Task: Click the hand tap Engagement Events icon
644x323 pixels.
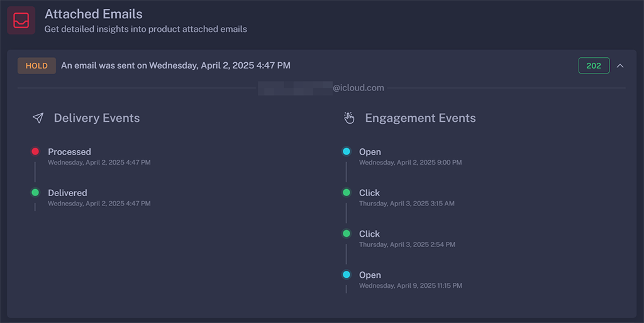Action: (350, 118)
